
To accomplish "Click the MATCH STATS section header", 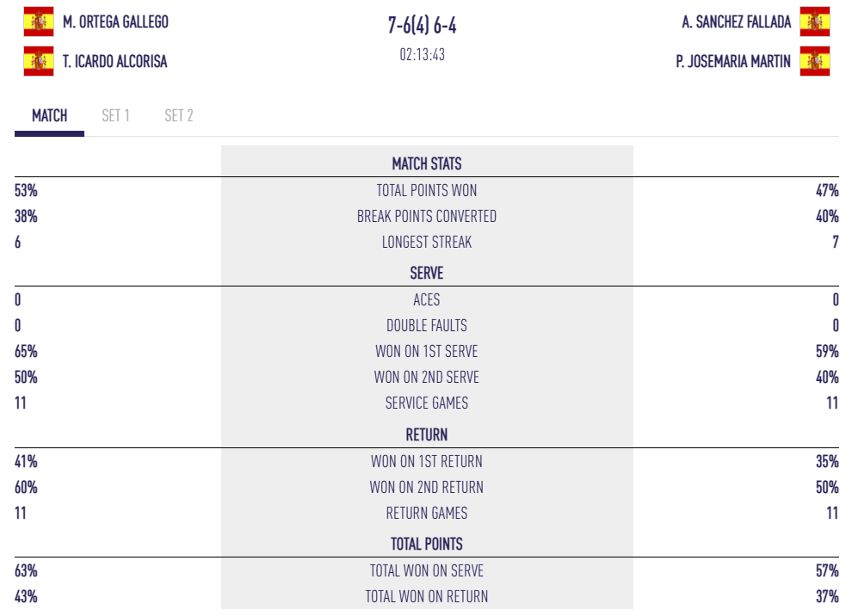I will (427, 163).
